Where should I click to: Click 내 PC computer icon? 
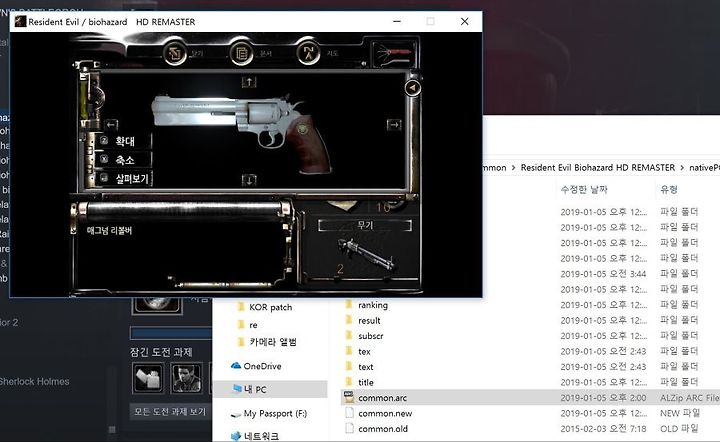click(237, 389)
